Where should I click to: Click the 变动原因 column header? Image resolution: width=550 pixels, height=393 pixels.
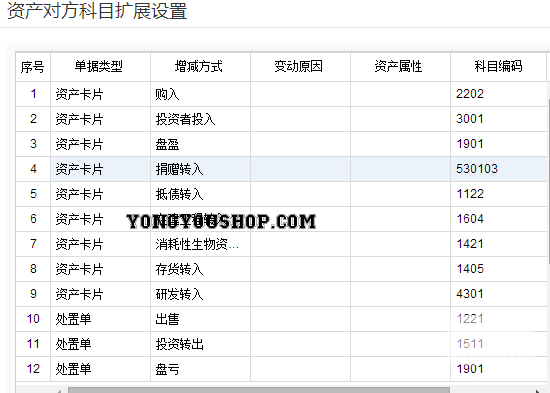[300, 67]
